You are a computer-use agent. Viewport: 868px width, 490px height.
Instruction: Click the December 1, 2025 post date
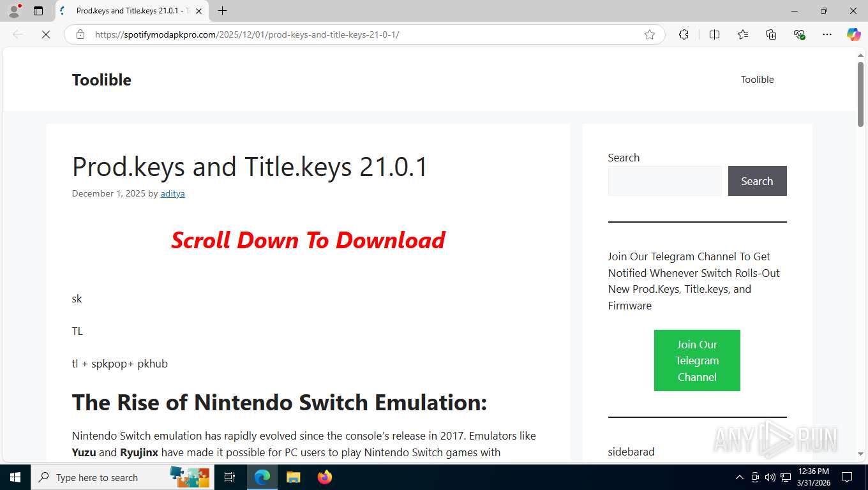pos(108,193)
